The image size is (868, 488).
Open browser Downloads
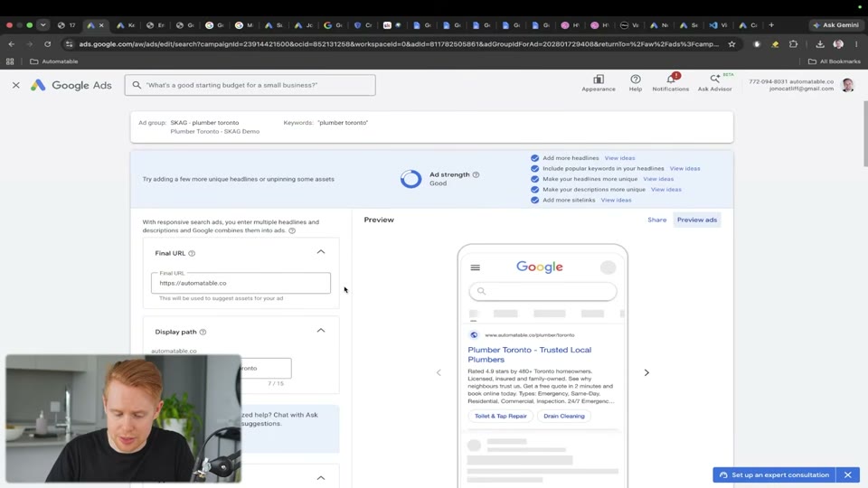tap(820, 44)
